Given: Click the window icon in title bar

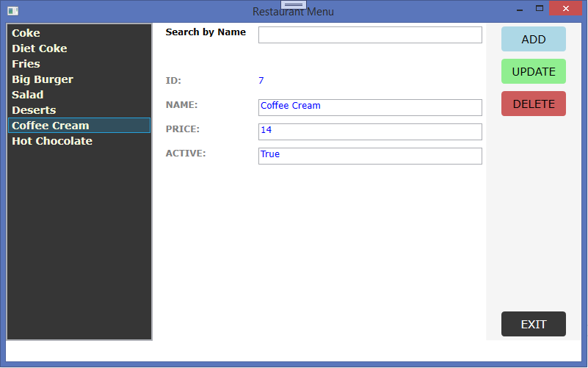Looking at the screenshot, I should click(12, 11).
